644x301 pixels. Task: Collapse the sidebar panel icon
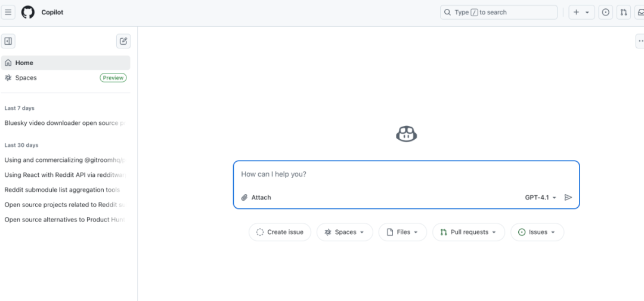pyautogui.click(x=8, y=41)
